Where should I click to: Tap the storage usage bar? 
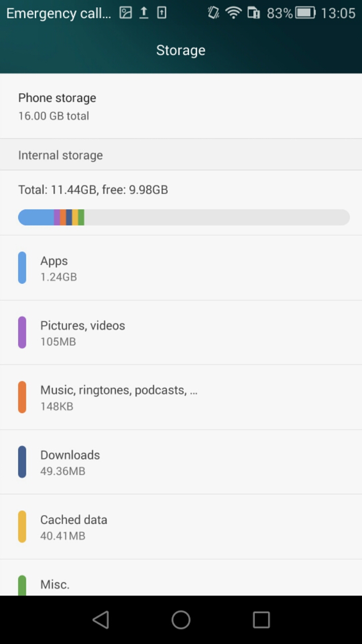coord(184,217)
